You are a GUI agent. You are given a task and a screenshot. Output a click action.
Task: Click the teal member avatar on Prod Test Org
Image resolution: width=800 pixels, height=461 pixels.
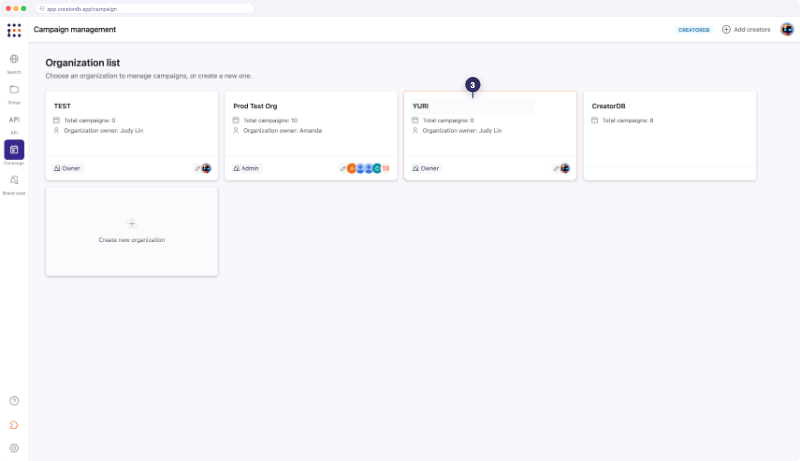(x=377, y=168)
